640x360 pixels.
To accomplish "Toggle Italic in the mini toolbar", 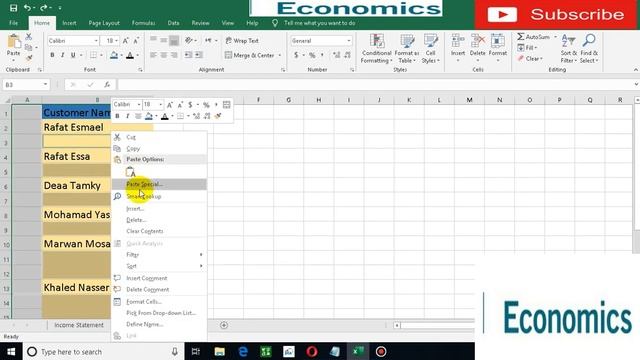I will [128, 116].
